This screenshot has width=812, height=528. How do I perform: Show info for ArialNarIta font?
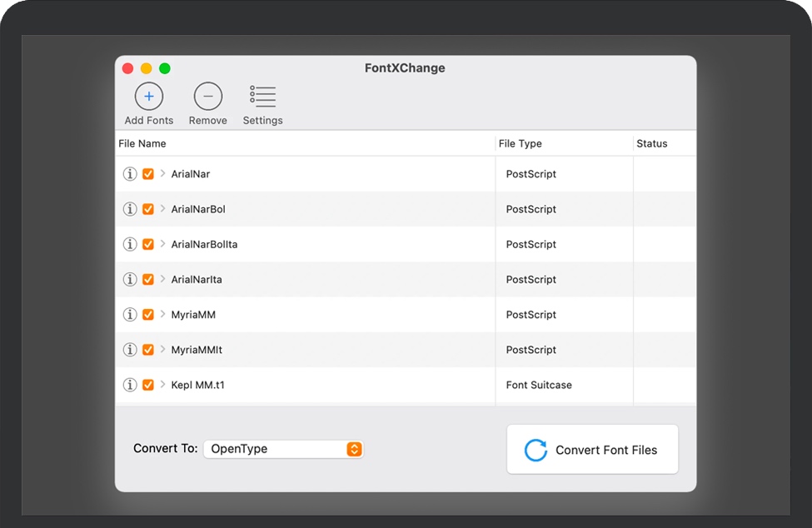tap(130, 280)
